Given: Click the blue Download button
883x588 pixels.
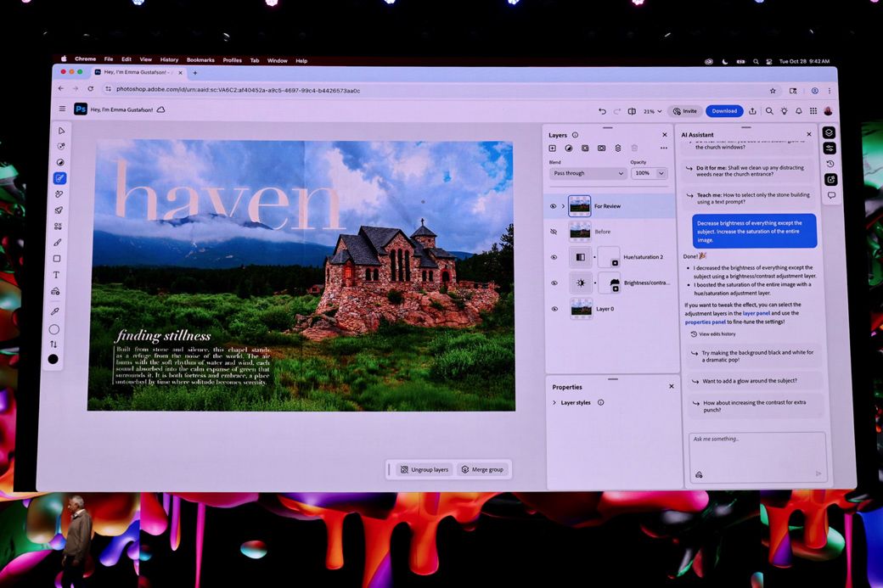Looking at the screenshot, I should coord(724,111).
